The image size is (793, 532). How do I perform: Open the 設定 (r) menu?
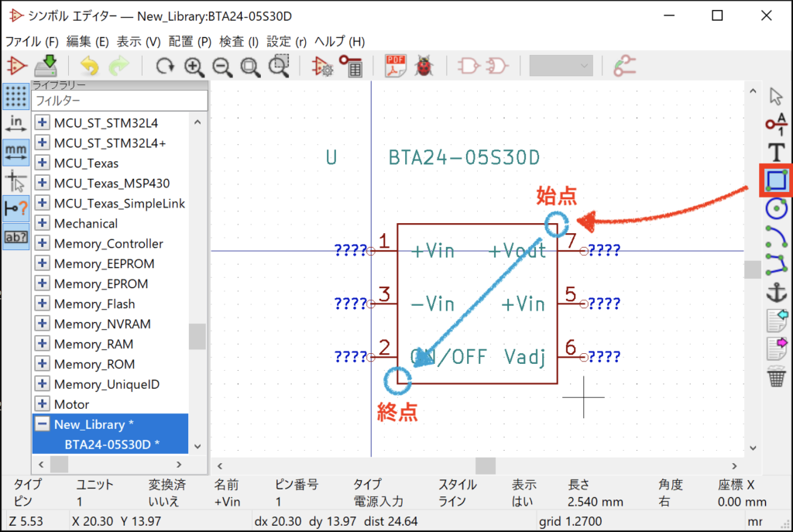click(x=287, y=42)
